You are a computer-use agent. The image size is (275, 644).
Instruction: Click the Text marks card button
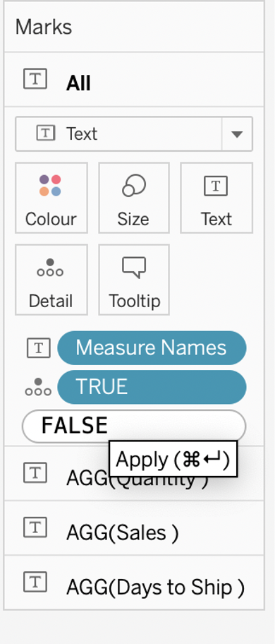click(x=216, y=198)
